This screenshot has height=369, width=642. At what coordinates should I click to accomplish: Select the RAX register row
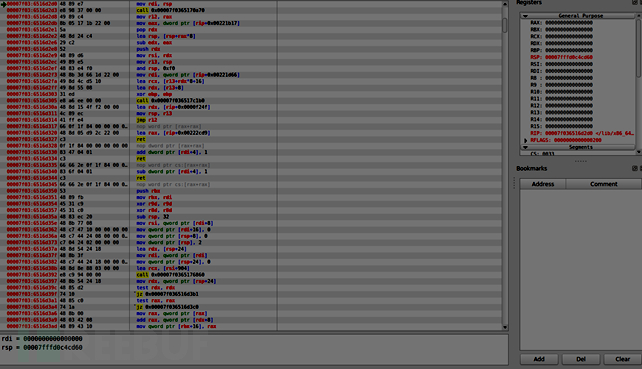pyautogui.click(x=561, y=23)
